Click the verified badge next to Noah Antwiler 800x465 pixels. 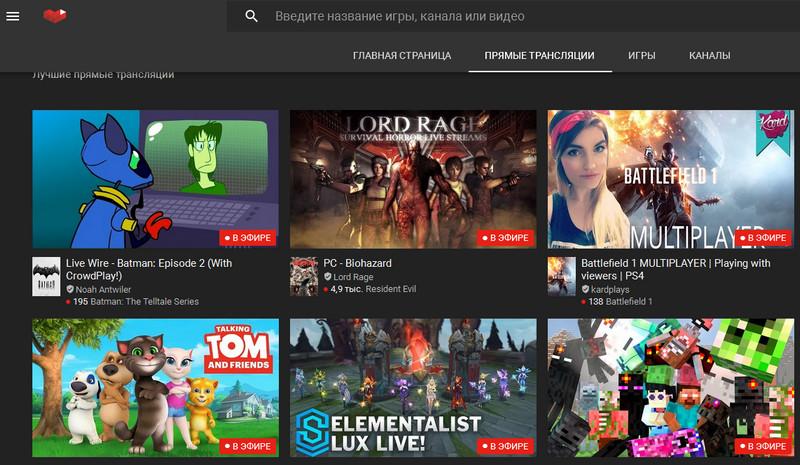(x=70, y=289)
